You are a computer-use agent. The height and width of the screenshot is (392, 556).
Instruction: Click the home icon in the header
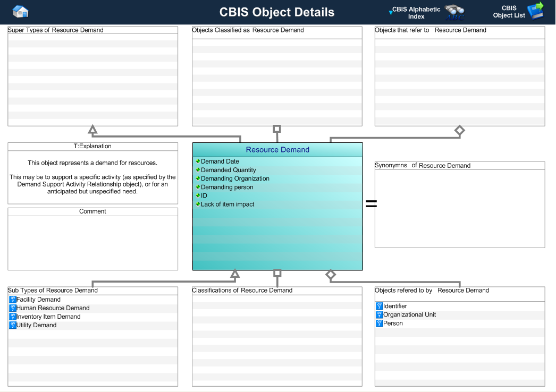click(21, 12)
